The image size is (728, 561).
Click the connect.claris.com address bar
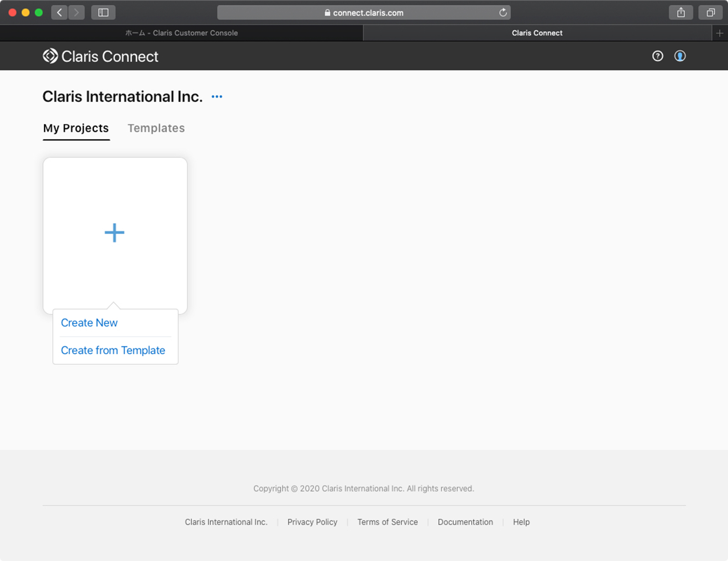coord(364,13)
